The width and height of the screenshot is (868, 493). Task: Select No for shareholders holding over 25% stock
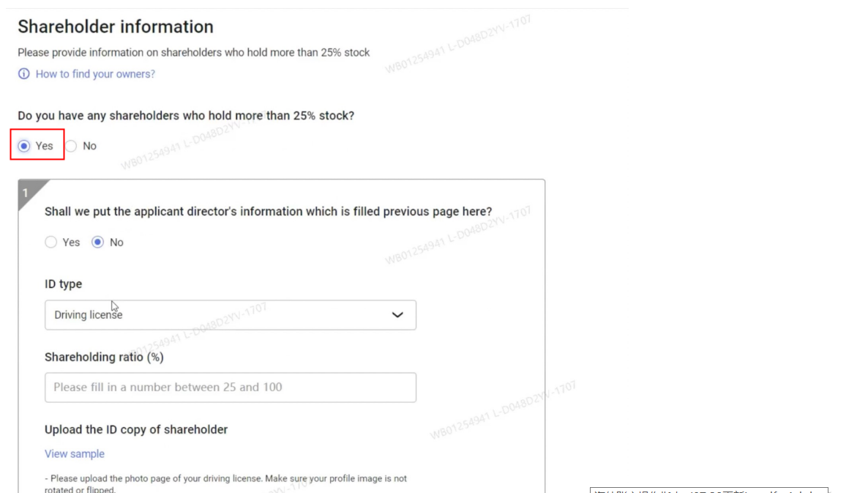click(x=72, y=146)
